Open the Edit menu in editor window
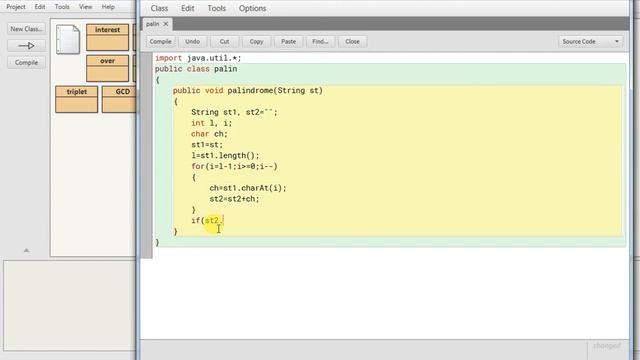The image size is (640, 360). pyautogui.click(x=188, y=8)
